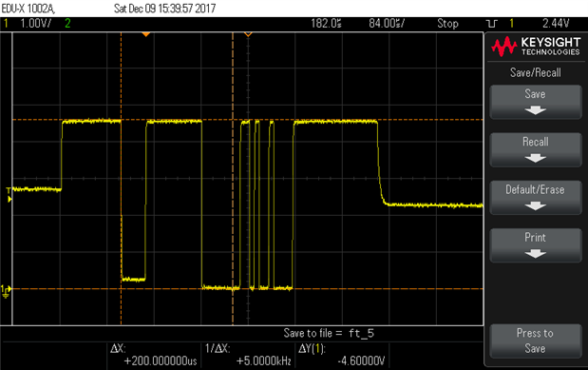This screenshot has width=588, height=370.
Task: Click the Save to file ft_5 field
Action: (329, 333)
